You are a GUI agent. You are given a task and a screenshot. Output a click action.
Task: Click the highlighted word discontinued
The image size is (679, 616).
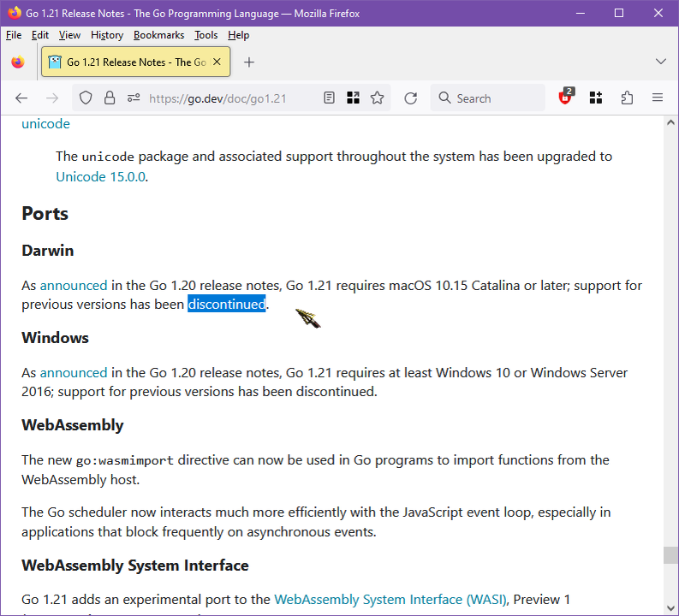pos(227,304)
